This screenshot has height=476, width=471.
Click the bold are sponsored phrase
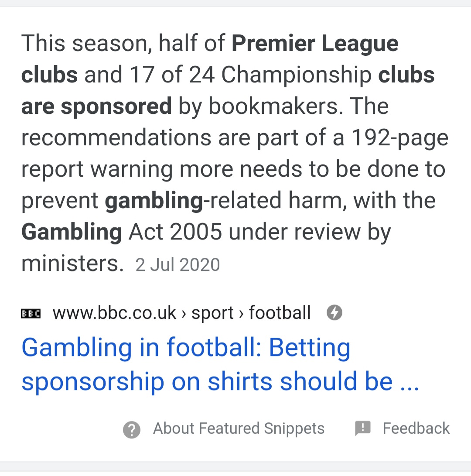[96, 107]
